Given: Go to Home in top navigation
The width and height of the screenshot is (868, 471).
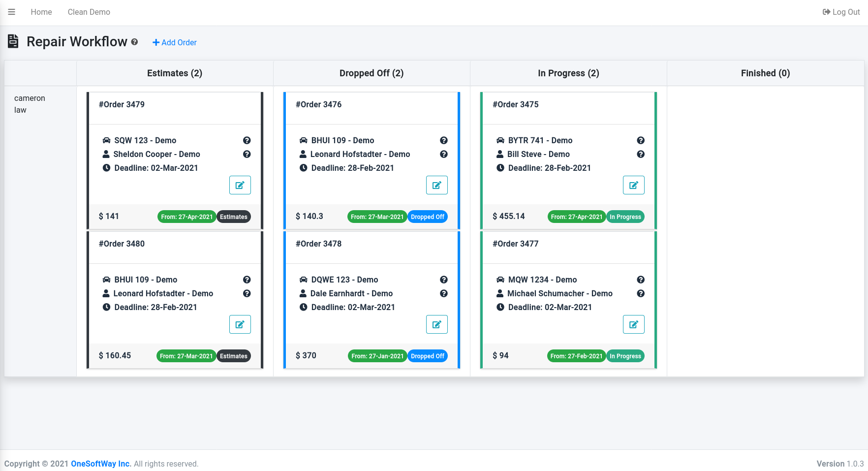Looking at the screenshot, I should pyautogui.click(x=41, y=12).
